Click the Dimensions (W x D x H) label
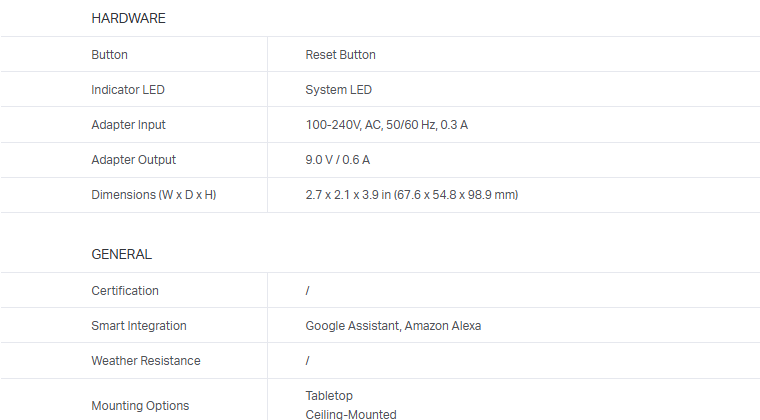The height and width of the screenshot is (420, 760). pyautogui.click(x=153, y=195)
